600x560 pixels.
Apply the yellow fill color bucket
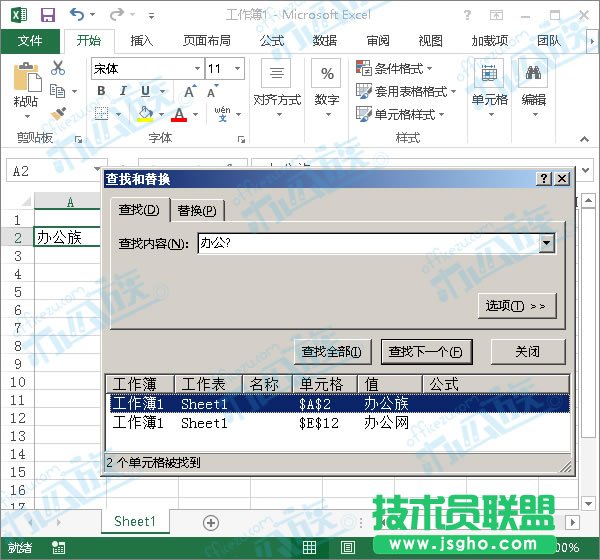tap(145, 114)
